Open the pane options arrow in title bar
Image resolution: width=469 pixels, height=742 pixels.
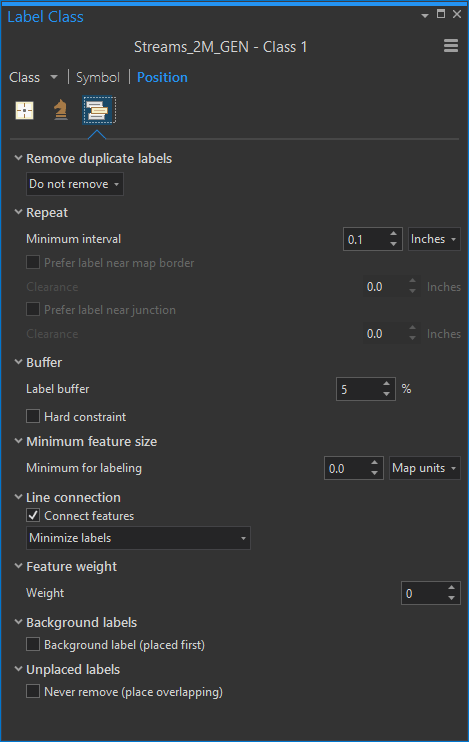coord(425,16)
